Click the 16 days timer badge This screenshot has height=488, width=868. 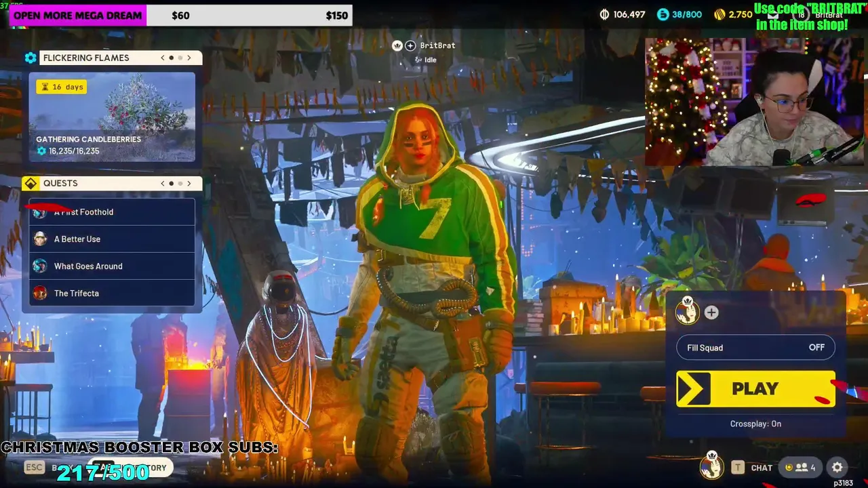pos(62,87)
